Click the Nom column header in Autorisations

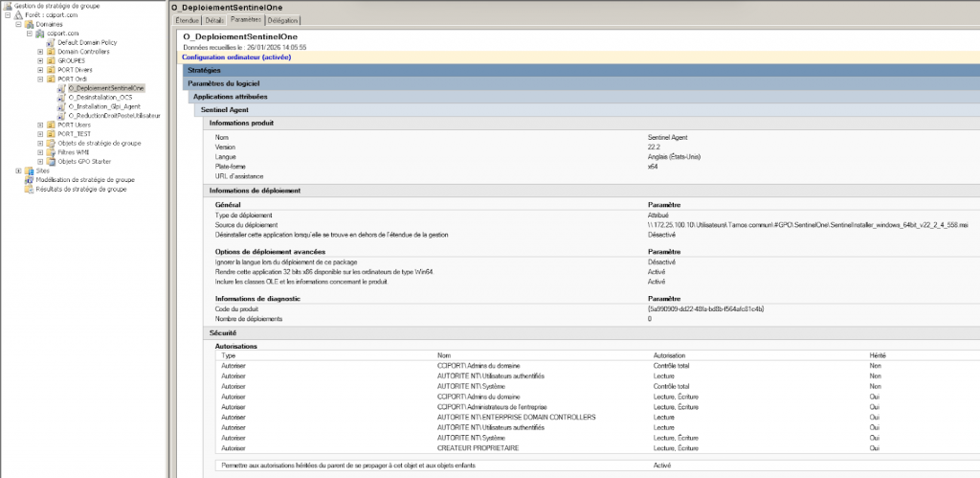(x=443, y=355)
